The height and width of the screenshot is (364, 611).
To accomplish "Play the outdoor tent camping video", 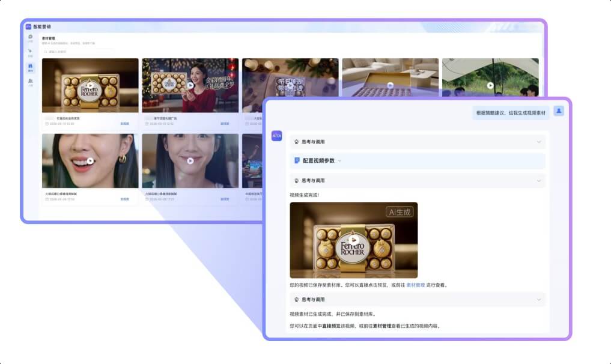I will click(490, 85).
